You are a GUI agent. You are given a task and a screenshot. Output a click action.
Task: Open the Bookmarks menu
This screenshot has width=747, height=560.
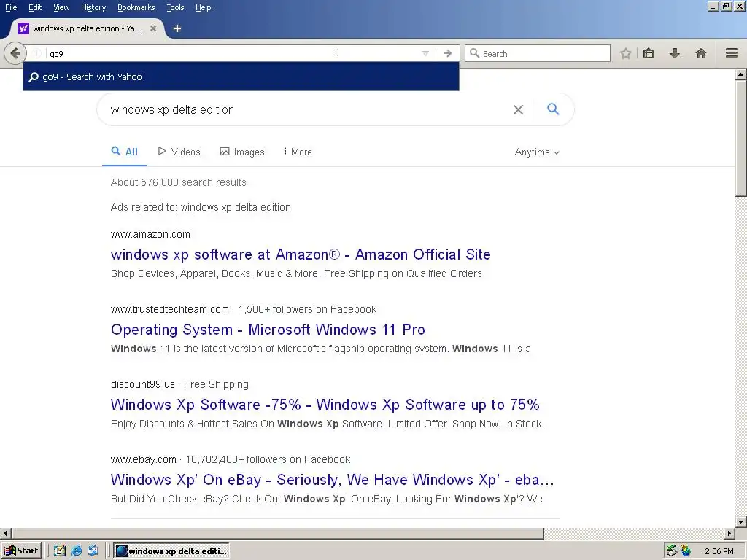(x=136, y=7)
